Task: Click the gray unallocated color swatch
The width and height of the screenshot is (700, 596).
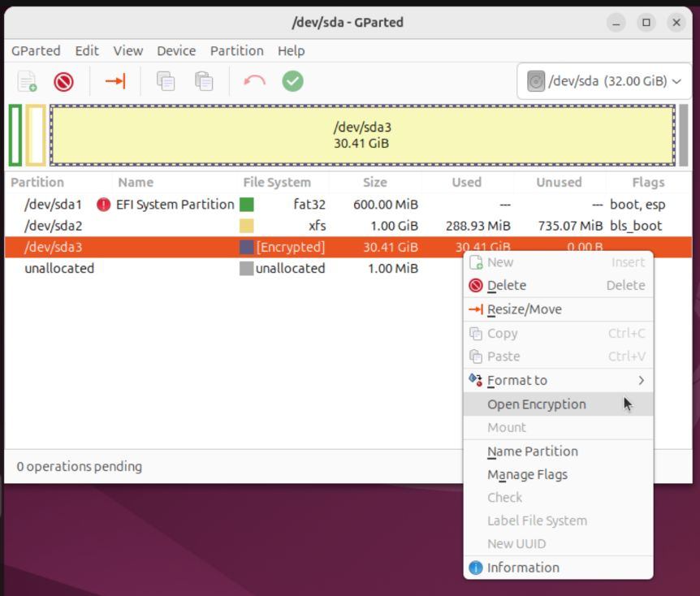Action: (x=246, y=268)
